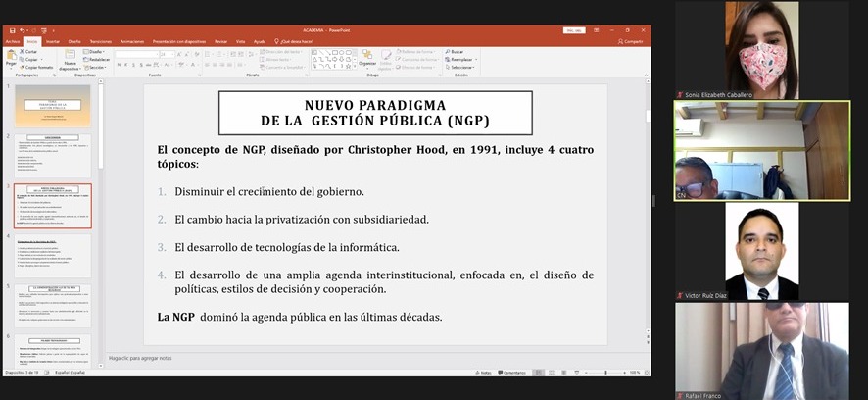Click the Notas icon in status bar
The image size is (868, 400).
477,373
